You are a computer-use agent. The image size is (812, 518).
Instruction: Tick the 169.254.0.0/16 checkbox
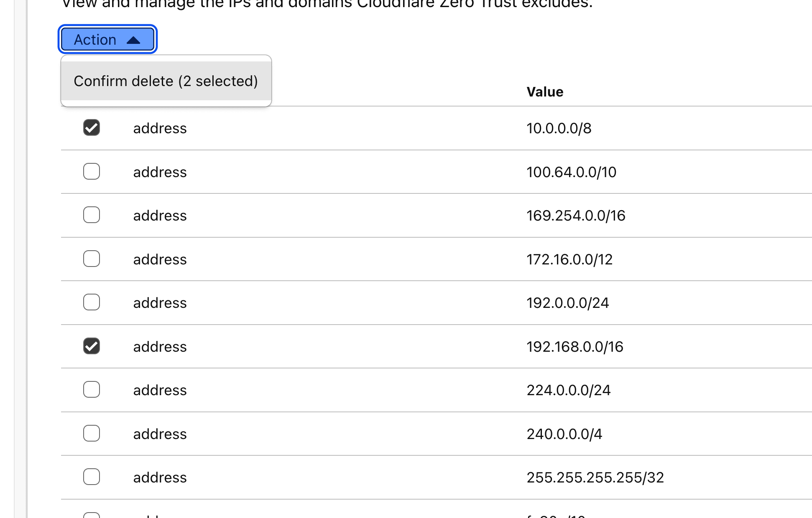(92, 215)
